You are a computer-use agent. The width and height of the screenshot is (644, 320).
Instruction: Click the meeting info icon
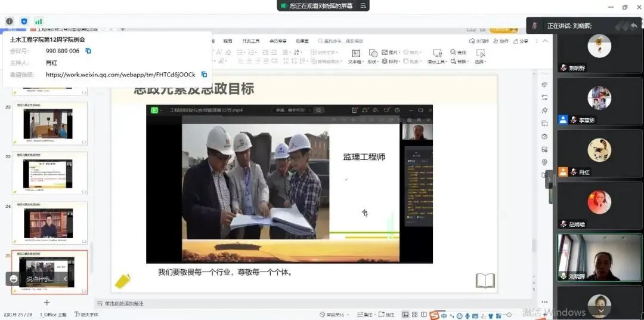[x=10, y=21]
